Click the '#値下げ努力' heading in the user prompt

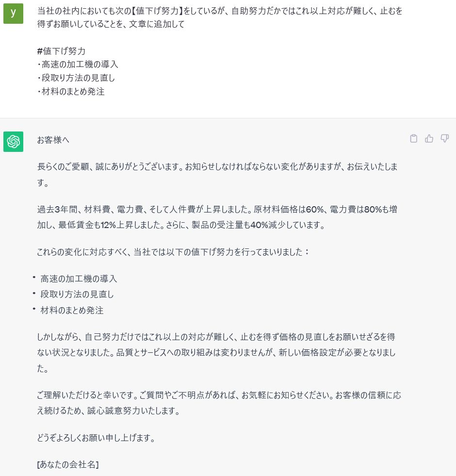tap(61, 51)
